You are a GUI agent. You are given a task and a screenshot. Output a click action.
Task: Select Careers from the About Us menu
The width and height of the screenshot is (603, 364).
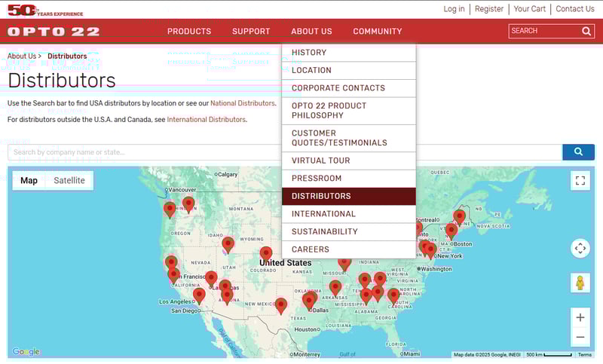(349, 249)
